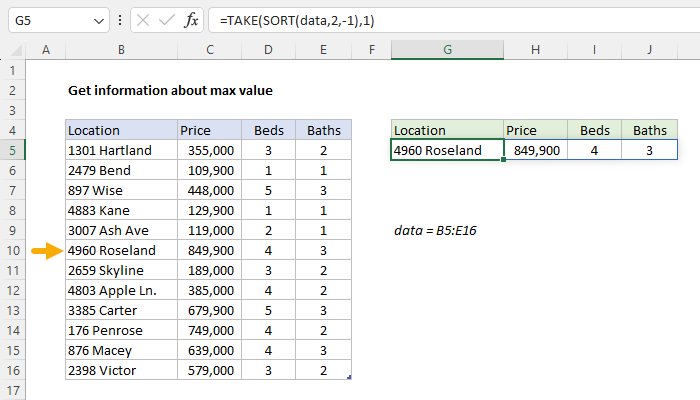Click cell '2398 Victor'
700x400 pixels.
[x=121, y=370]
